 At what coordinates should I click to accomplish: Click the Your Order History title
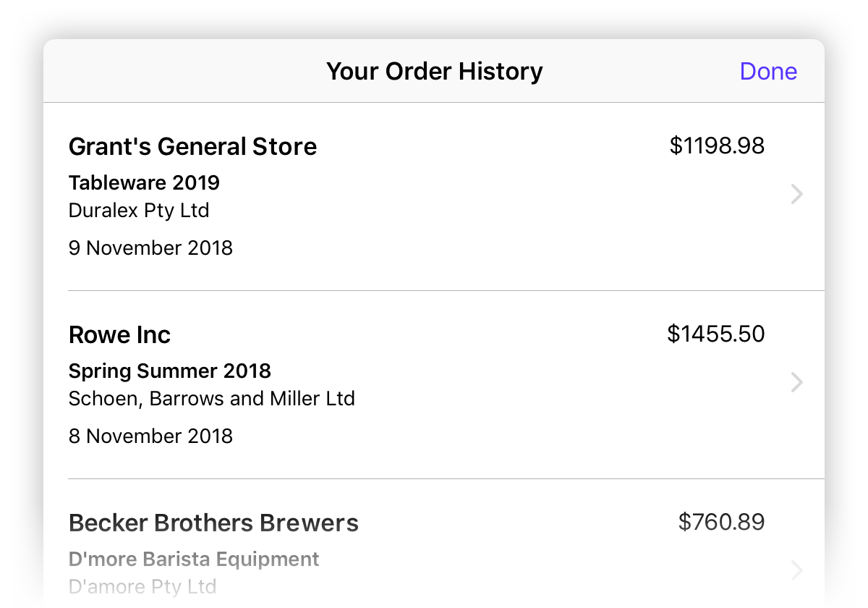pos(434,71)
